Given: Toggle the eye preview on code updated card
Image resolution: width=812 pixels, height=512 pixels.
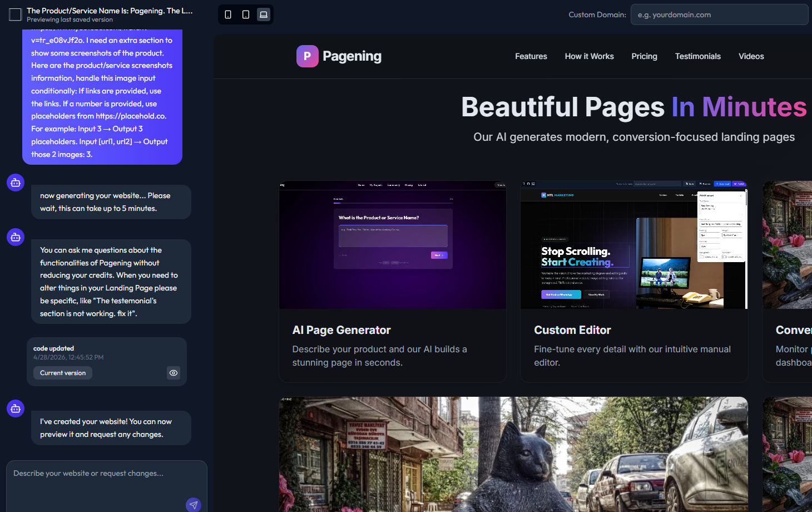Looking at the screenshot, I should coord(174,373).
